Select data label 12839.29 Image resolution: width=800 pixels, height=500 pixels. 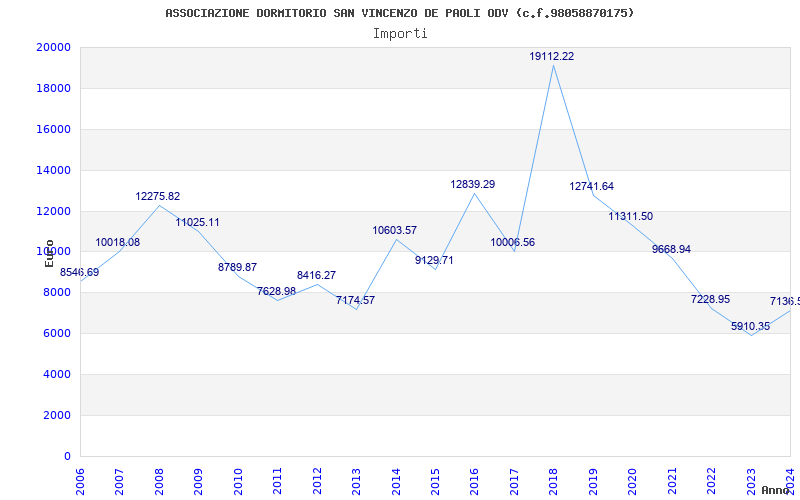pos(472,185)
